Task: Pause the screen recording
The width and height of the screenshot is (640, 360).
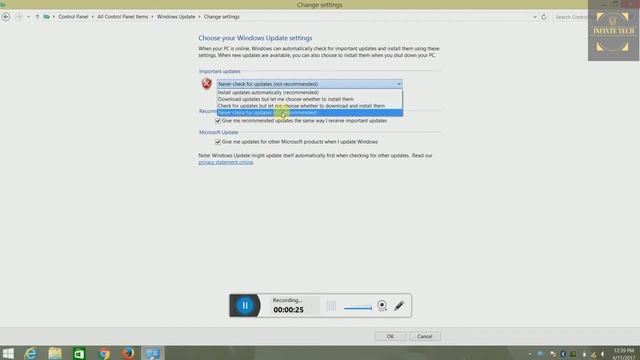Action: click(245, 305)
